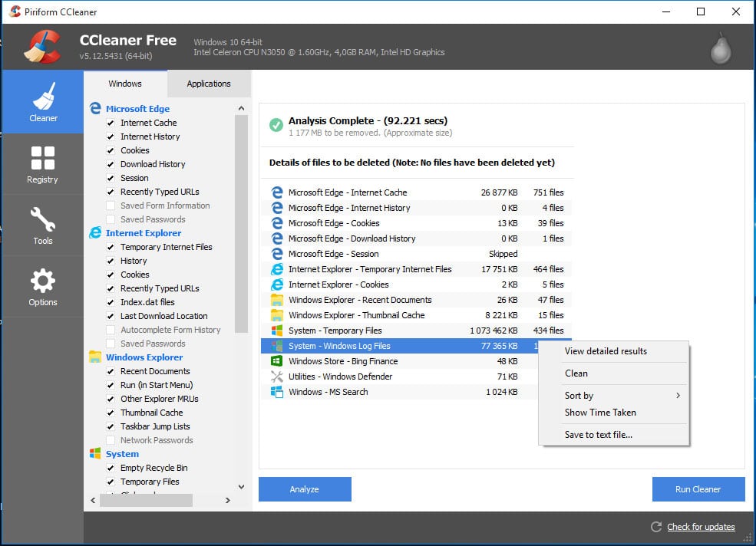
Task: Open the Sort by submenu arrow
Action: click(678, 395)
